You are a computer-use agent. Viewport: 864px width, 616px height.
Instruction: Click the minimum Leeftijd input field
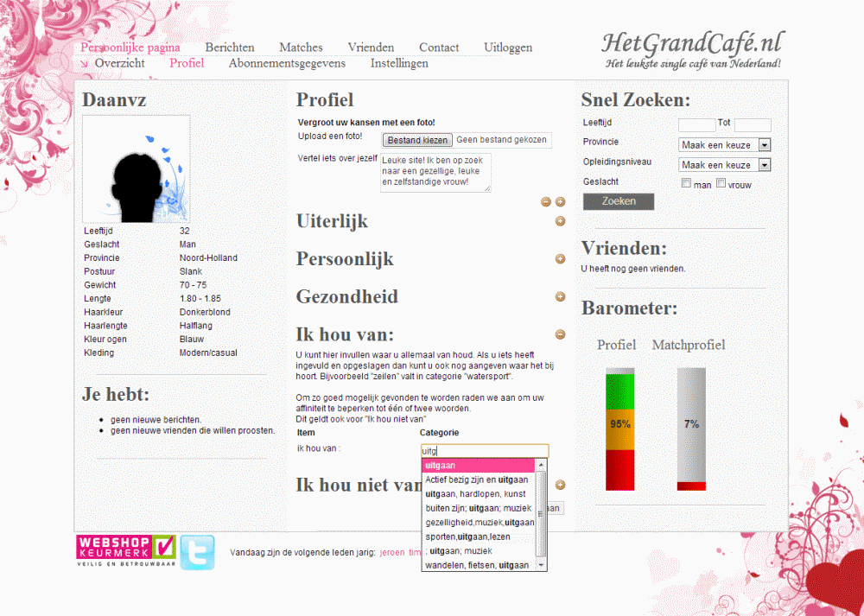(697, 125)
